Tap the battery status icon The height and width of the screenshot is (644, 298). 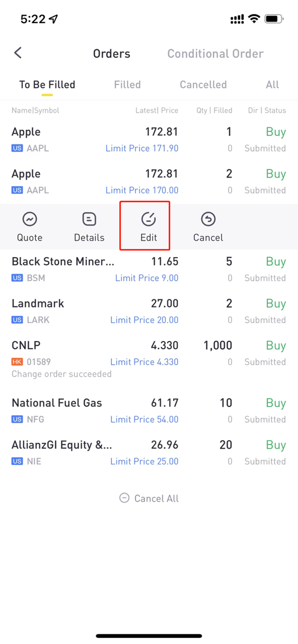[x=274, y=19]
